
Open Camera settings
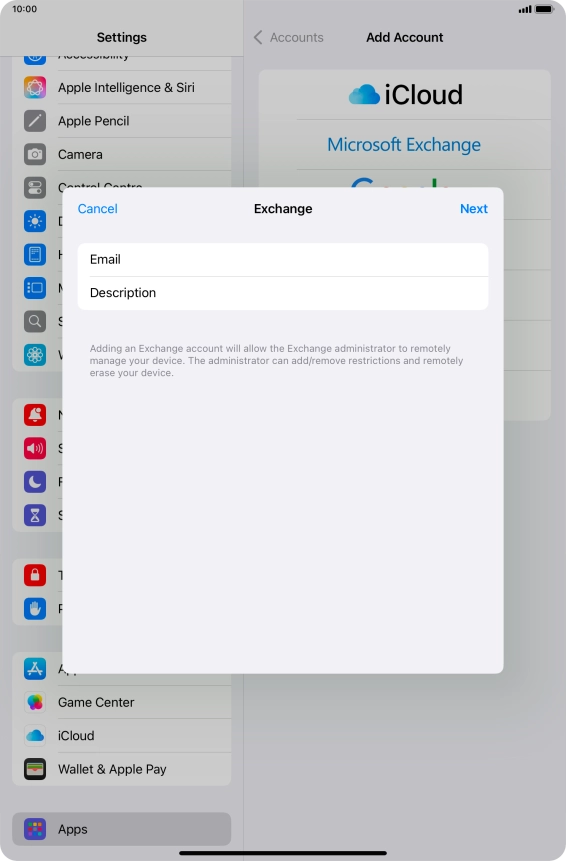[121, 154]
